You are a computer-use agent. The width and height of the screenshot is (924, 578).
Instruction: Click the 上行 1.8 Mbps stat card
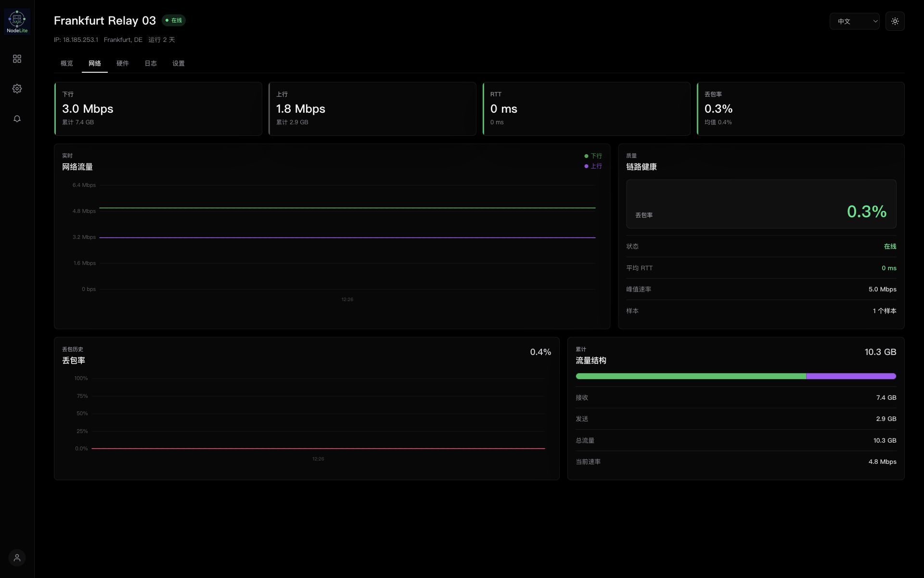point(372,109)
